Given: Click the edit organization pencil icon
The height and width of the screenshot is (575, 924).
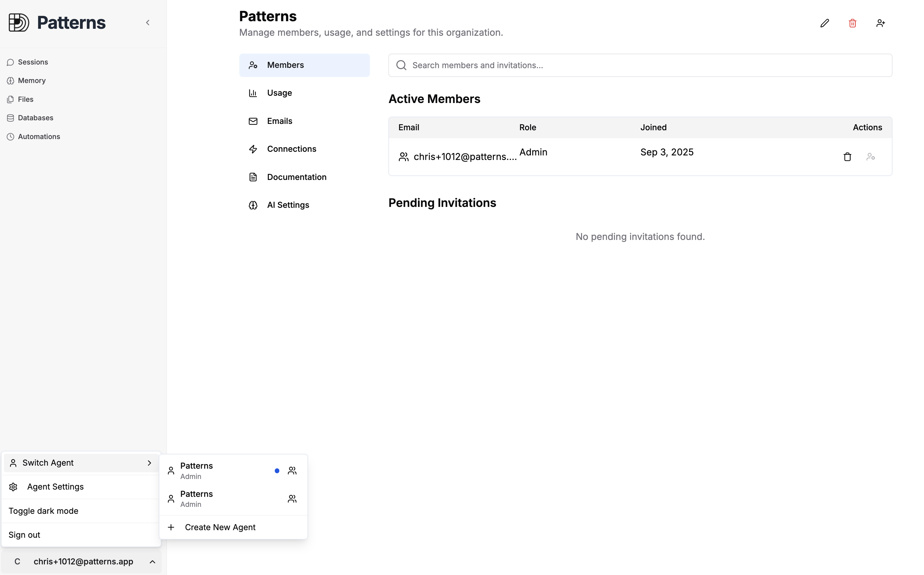Looking at the screenshot, I should (824, 23).
